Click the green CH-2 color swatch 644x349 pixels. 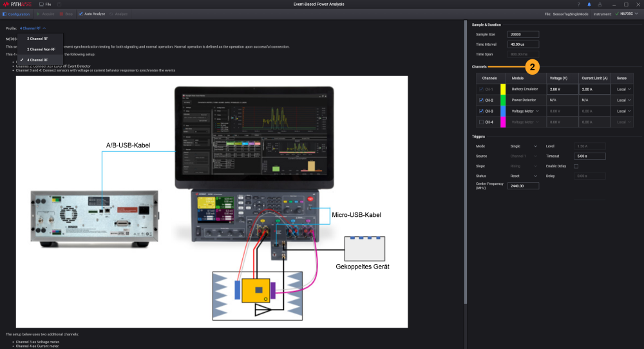pyautogui.click(x=503, y=100)
